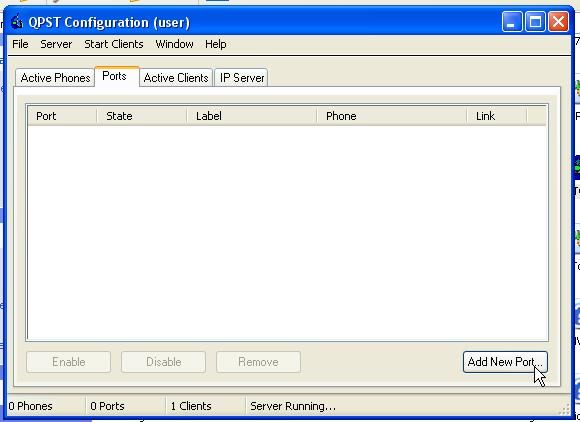Click the greyed-out Remove button
The height and width of the screenshot is (422, 580).
pos(258,362)
